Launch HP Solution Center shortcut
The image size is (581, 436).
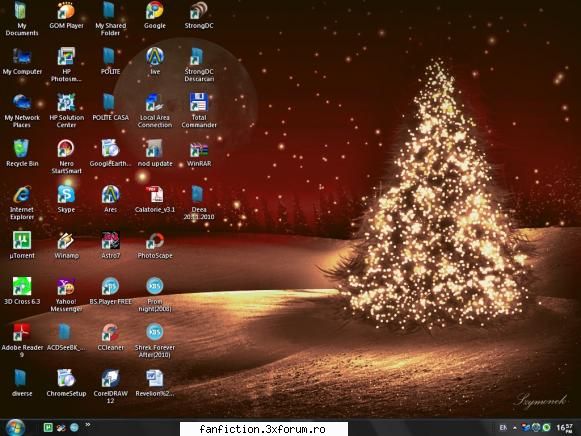coord(66,102)
